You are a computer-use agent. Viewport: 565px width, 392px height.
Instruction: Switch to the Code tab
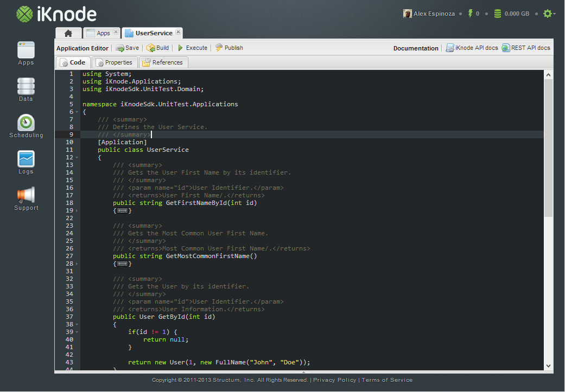pyautogui.click(x=73, y=62)
